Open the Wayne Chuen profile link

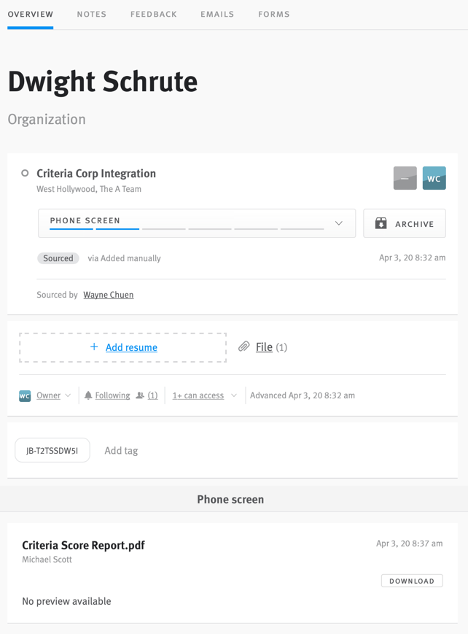coord(108,295)
